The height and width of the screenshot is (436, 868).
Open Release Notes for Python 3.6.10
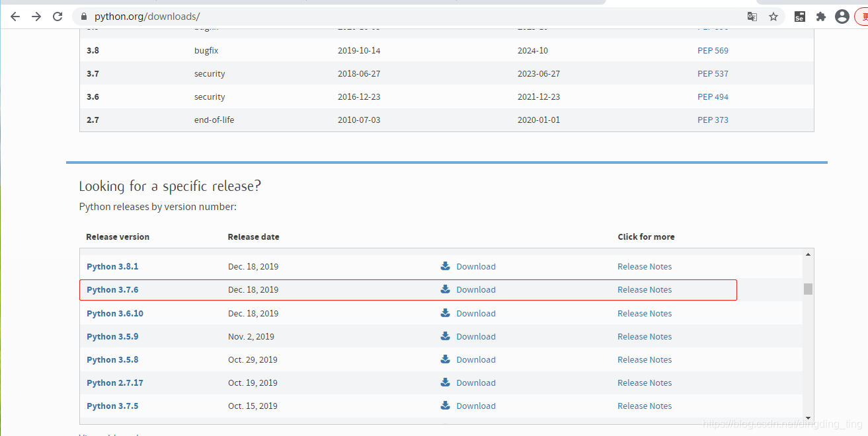point(645,314)
